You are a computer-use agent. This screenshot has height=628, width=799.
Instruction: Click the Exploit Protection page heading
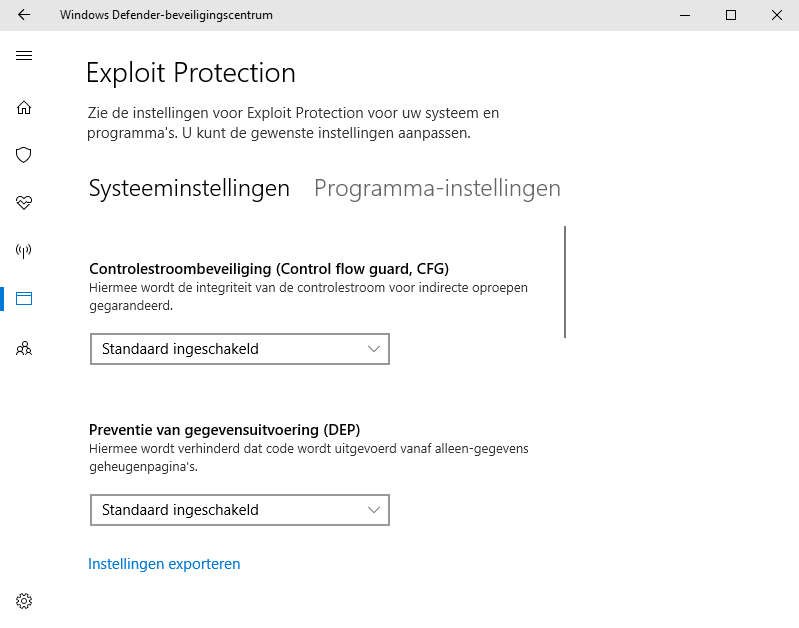click(191, 73)
